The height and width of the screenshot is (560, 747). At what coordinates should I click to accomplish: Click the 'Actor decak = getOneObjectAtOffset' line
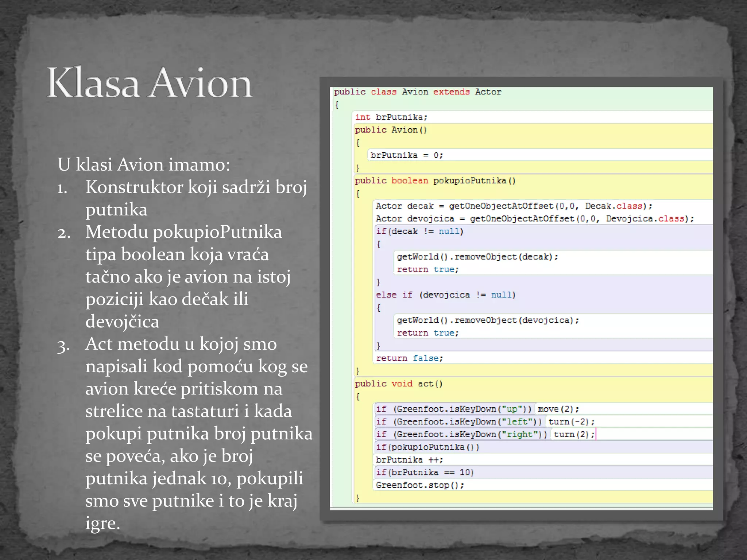click(514, 206)
